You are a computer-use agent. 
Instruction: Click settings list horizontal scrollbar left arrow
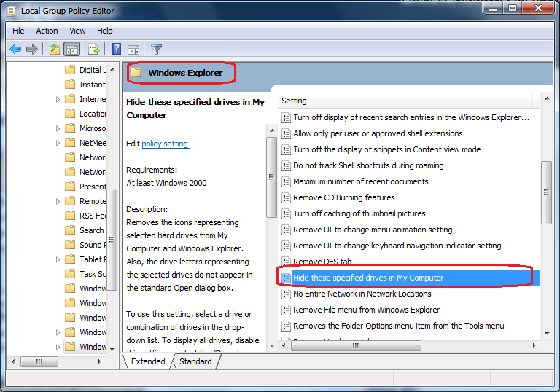(x=284, y=345)
